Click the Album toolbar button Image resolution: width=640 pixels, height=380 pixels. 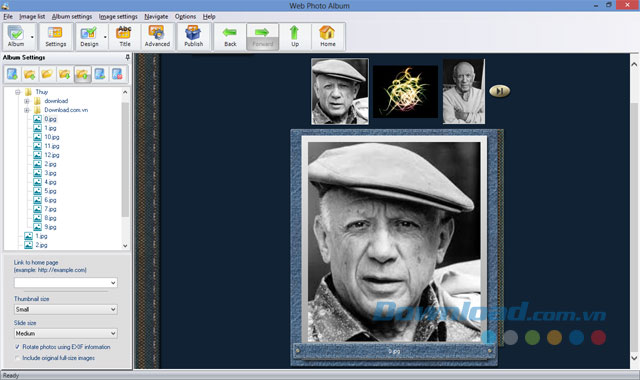pos(16,36)
